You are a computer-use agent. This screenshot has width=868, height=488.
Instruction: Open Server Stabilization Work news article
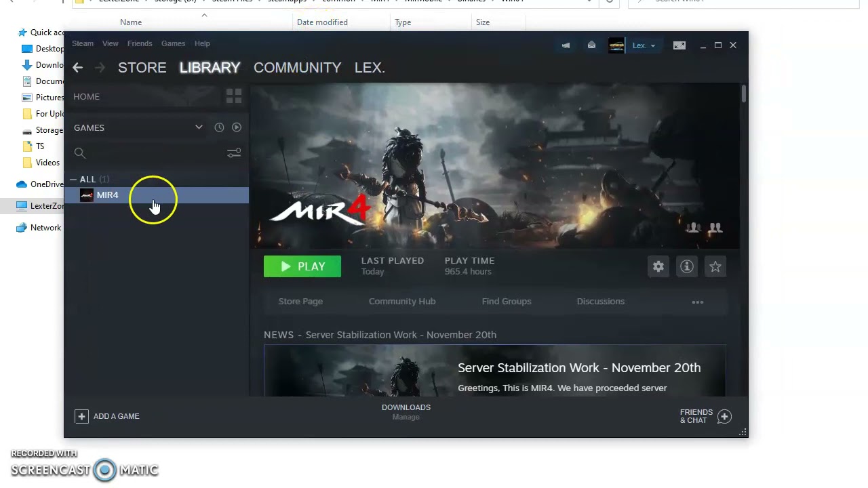[x=495, y=371]
